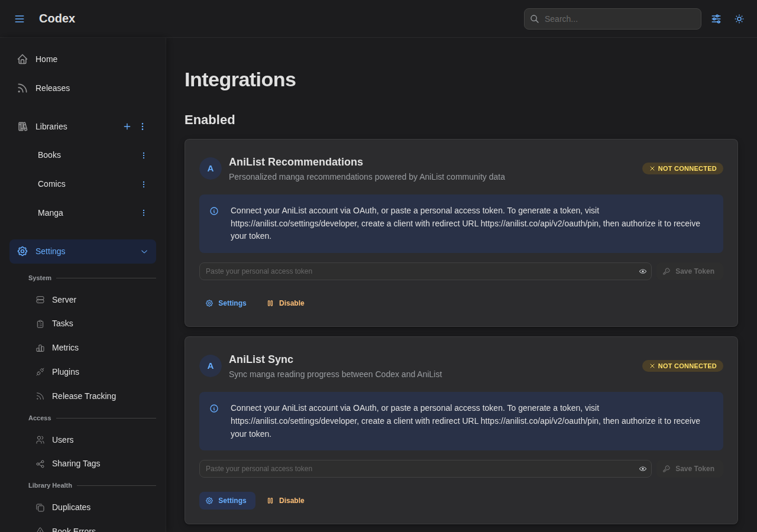This screenshot has height=532, width=757.
Task: Open Settings for AniList Sync
Action: pos(227,501)
